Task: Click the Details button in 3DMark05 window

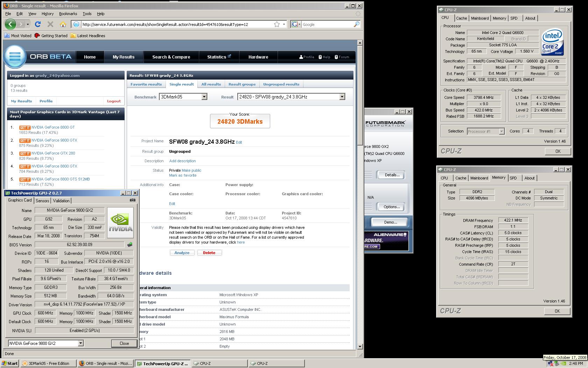Action: coord(392,175)
